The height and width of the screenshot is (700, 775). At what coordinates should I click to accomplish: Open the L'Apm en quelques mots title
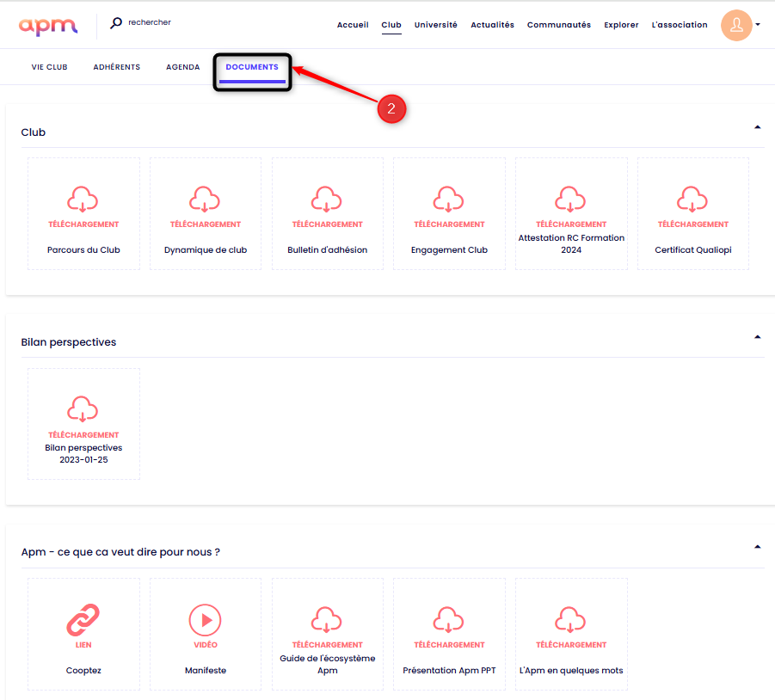[571, 671]
